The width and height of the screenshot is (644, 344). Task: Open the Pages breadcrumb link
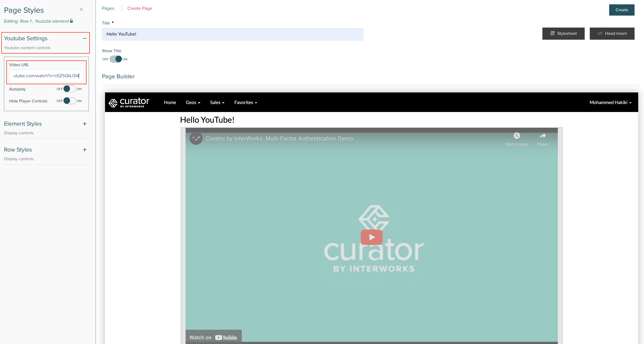(108, 8)
